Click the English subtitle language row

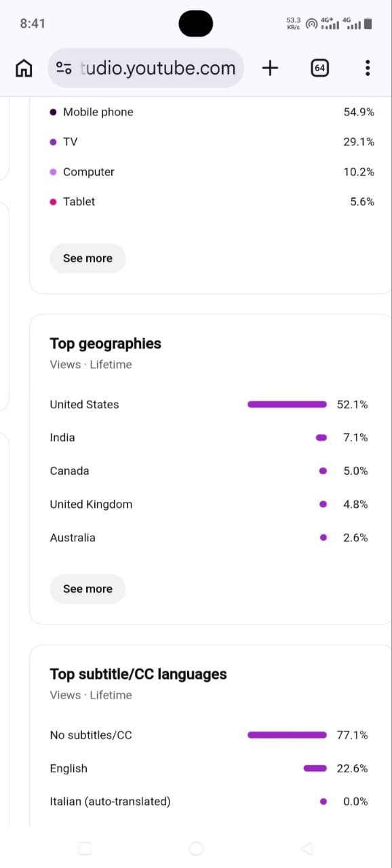(x=209, y=768)
